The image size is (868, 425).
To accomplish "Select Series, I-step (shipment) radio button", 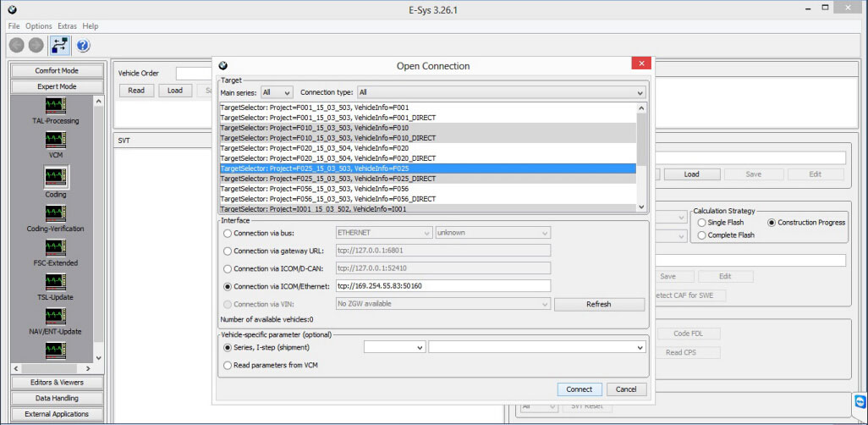I will [x=228, y=347].
